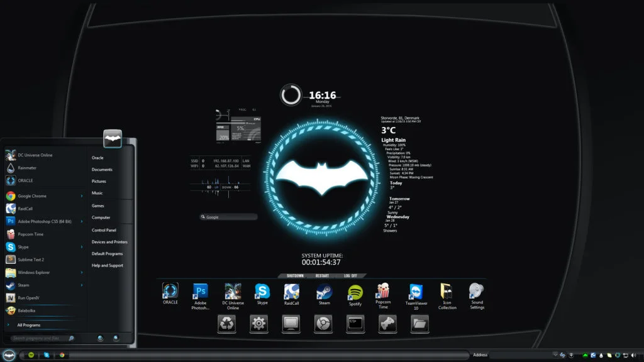Expand All Programs in Start menu
644x362 pixels.
tap(28, 325)
